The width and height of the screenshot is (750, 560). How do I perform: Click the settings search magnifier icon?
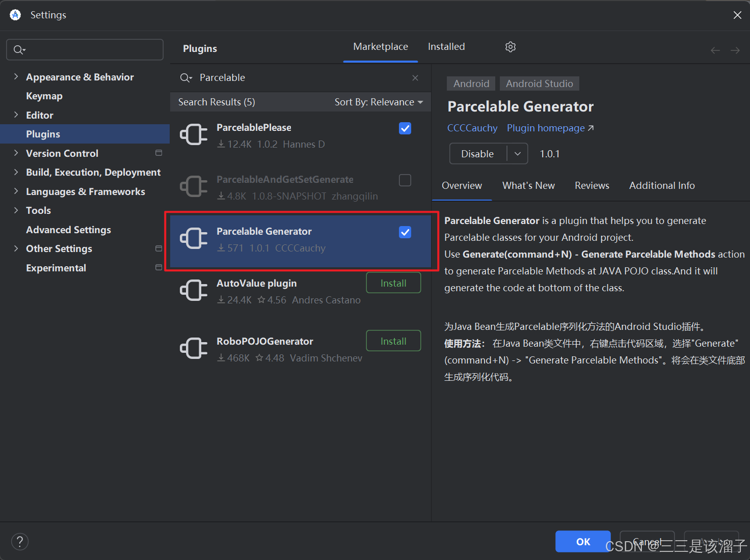(19, 50)
